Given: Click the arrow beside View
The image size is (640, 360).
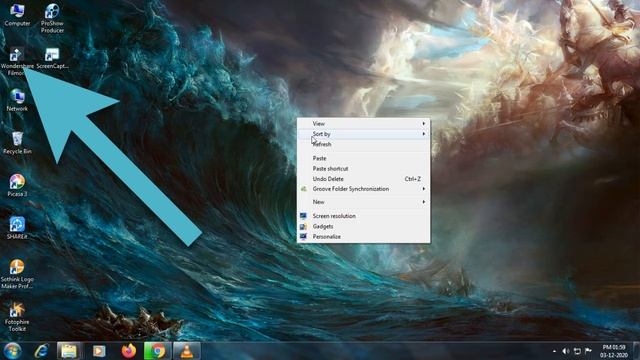Looking at the screenshot, I should click(x=424, y=123).
